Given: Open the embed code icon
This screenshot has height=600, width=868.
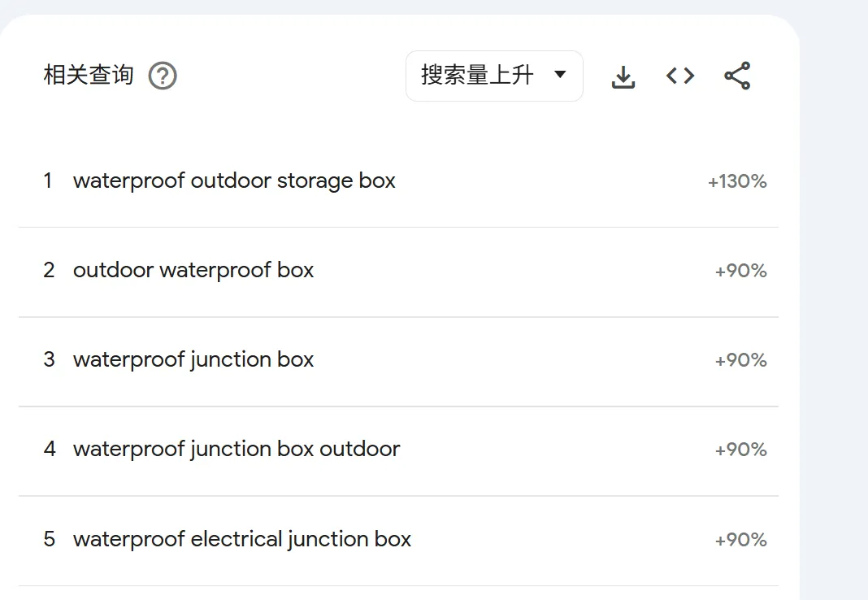Looking at the screenshot, I should (x=680, y=76).
